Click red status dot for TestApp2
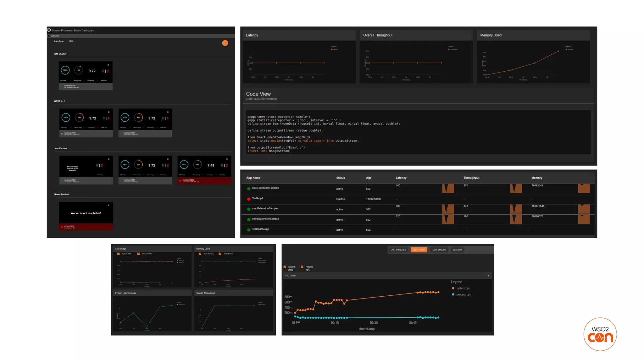This screenshot has height=362, width=644. (249, 199)
